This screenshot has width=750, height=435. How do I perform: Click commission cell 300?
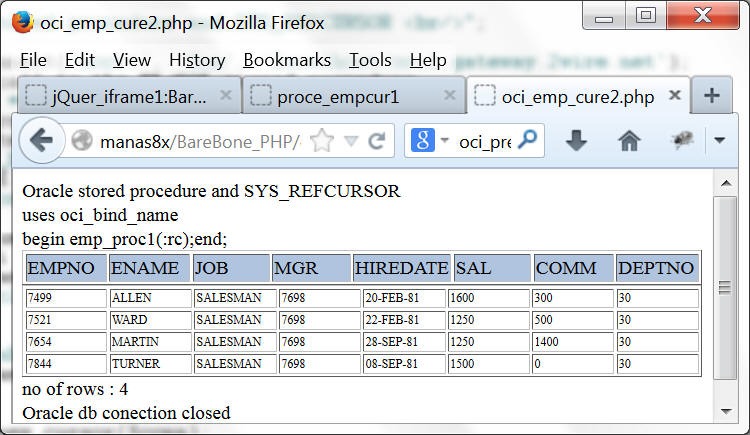pyautogui.click(x=573, y=298)
